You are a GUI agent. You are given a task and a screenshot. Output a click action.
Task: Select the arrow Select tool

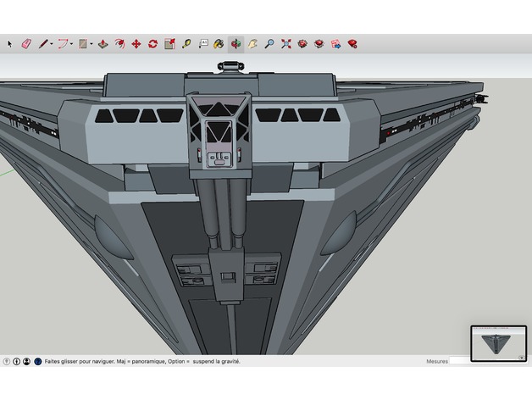[x=9, y=44]
